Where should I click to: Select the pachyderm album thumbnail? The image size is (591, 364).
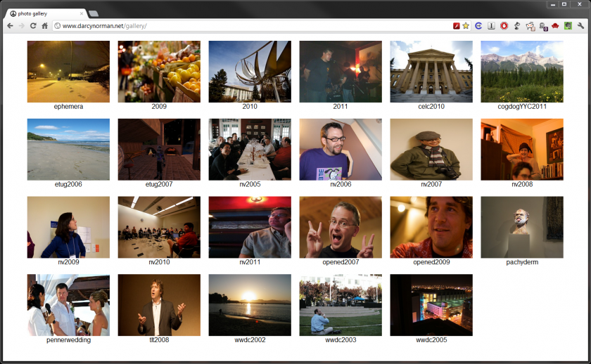pyautogui.click(x=521, y=227)
